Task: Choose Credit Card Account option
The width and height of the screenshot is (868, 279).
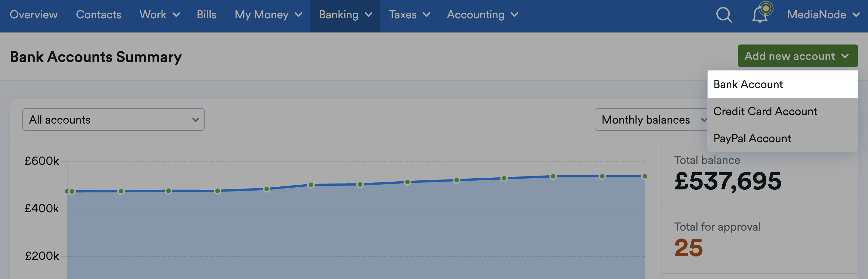Action: 783,112
